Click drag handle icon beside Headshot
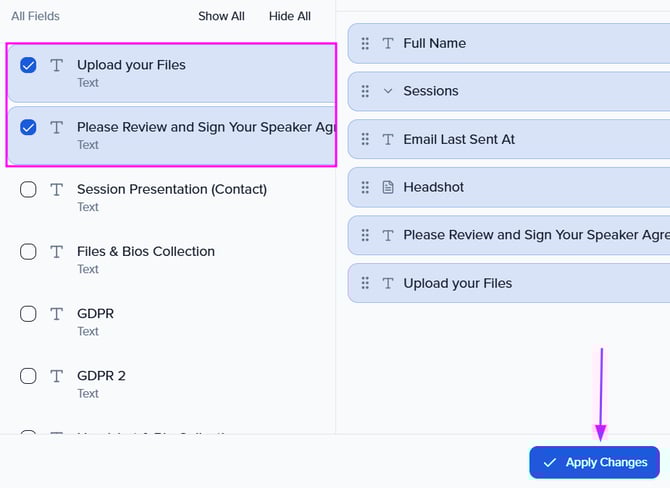 coord(366,187)
